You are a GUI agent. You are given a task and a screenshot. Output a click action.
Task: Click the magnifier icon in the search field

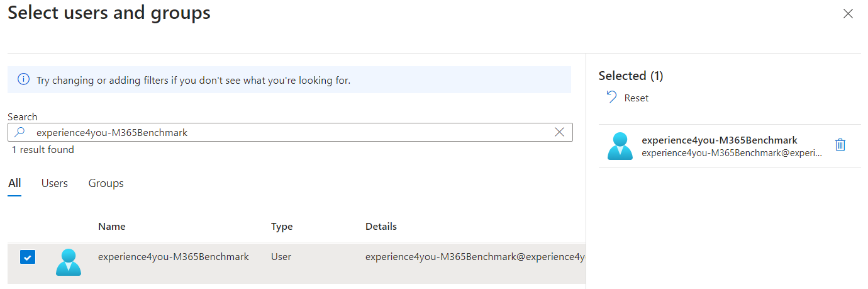click(x=20, y=132)
